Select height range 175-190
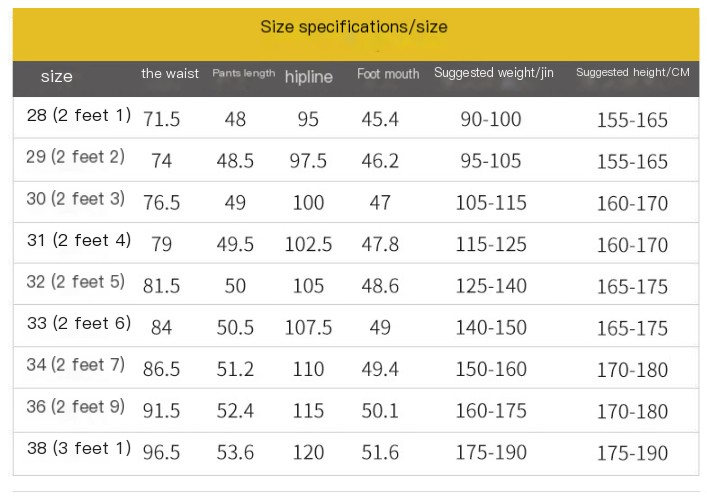Image resolution: width=707 pixels, height=500 pixels. 632,453
